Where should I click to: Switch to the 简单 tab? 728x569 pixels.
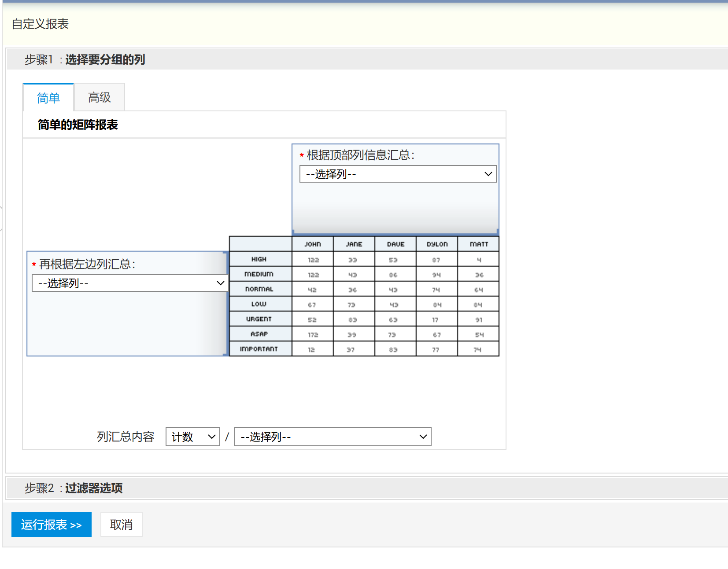(48, 98)
